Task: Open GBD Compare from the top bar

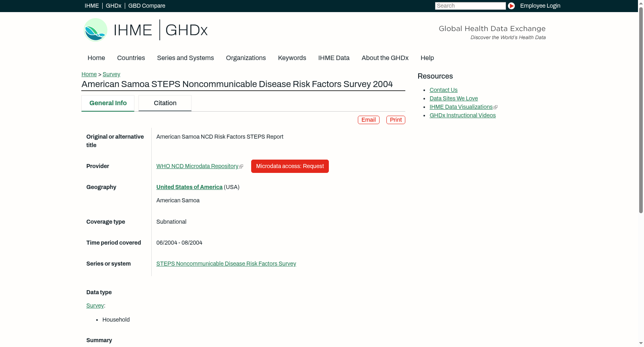Action: click(147, 6)
